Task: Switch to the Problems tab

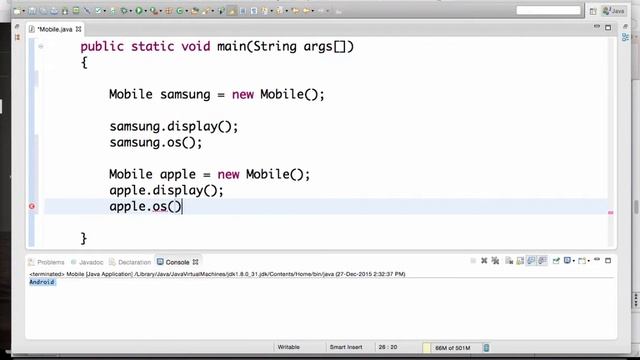Action: (47, 262)
